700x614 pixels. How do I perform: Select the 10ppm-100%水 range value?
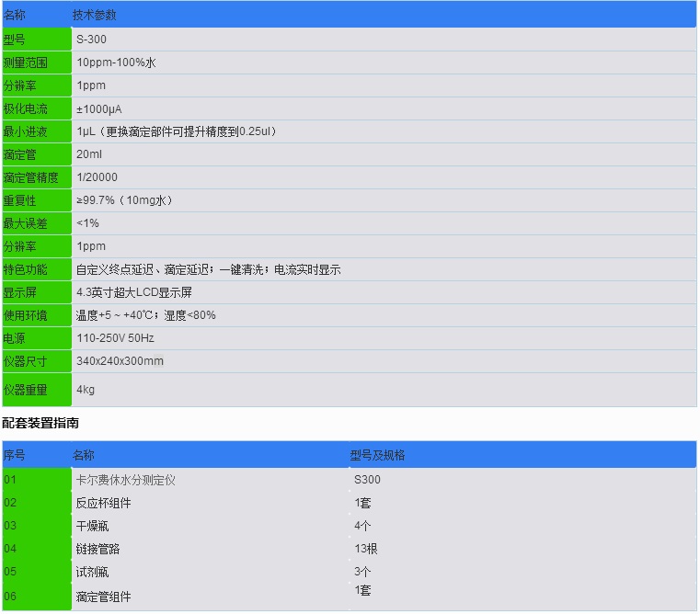(116, 63)
